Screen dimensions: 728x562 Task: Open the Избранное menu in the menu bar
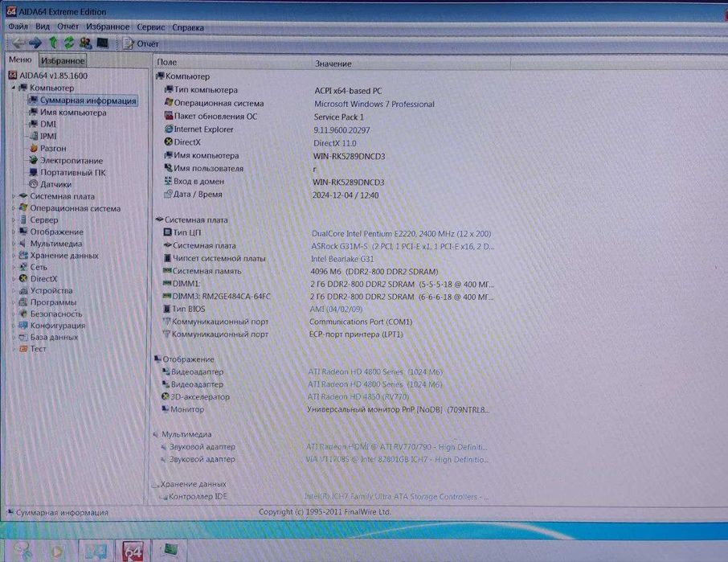point(108,27)
